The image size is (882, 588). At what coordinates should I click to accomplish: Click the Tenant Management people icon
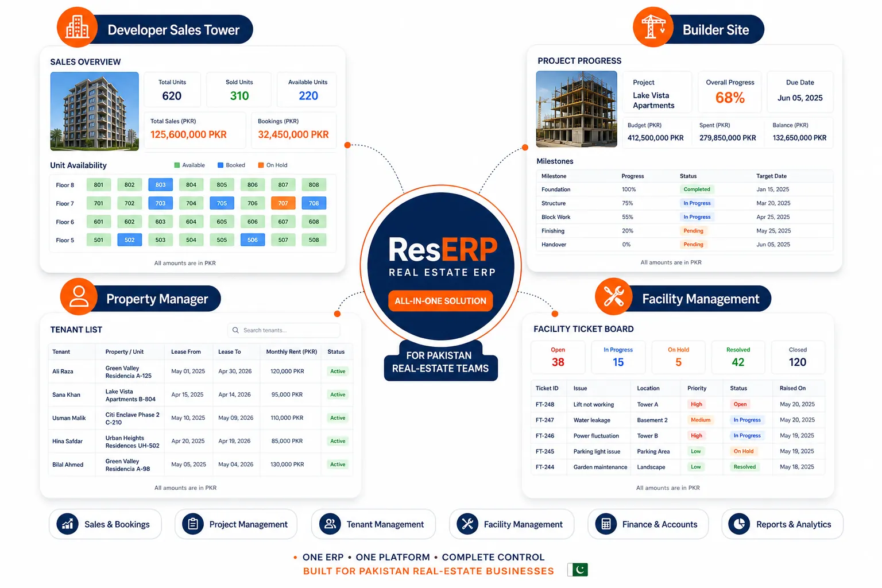[x=330, y=524]
